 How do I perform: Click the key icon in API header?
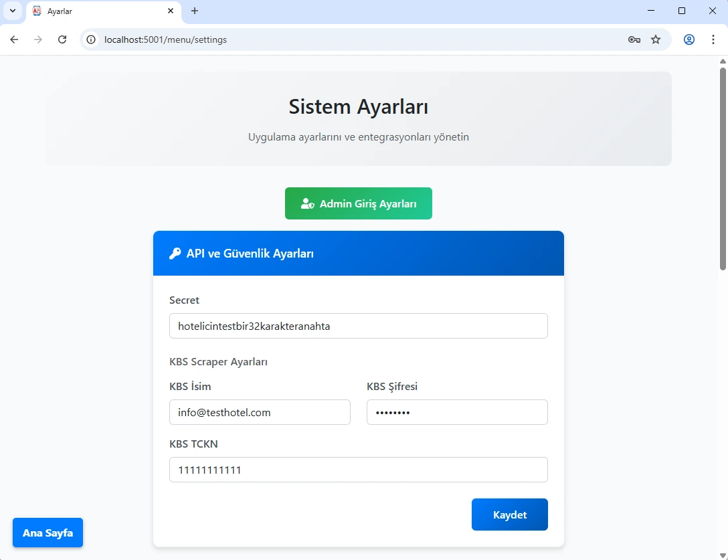pyautogui.click(x=175, y=254)
